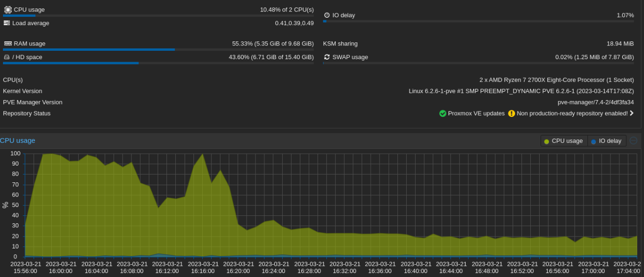Click the refresh icon beside SWAP usage
Image resolution: width=644 pixels, height=277 pixels.
327,57
